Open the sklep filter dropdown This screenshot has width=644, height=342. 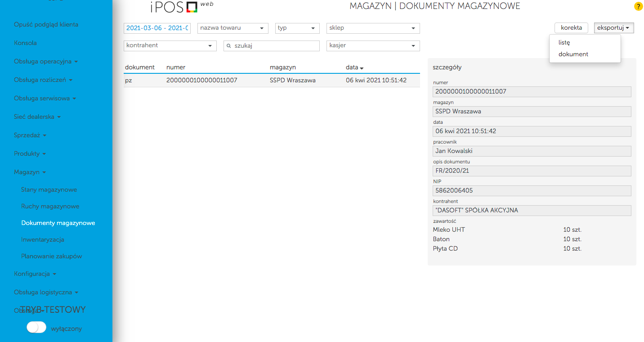click(372, 28)
